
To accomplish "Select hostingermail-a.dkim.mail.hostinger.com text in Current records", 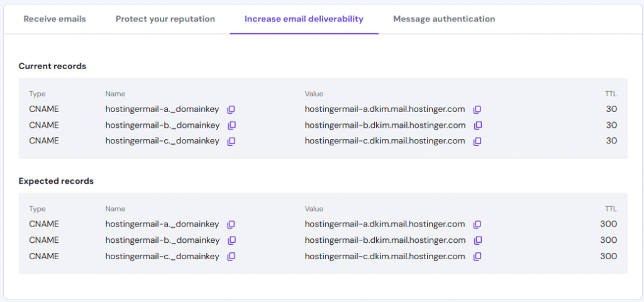I will (385, 109).
